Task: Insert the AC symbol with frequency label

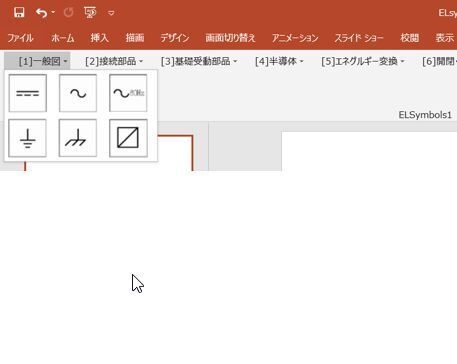Action: click(128, 93)
